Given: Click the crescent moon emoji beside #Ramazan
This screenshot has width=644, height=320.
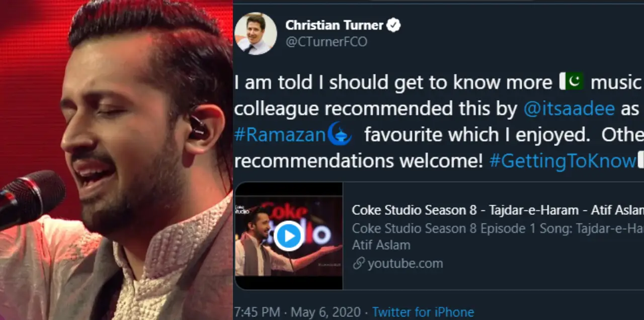Looking at the screenshot, I should click(339, 134).
